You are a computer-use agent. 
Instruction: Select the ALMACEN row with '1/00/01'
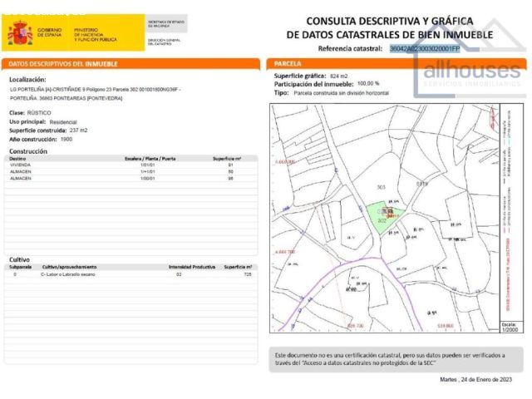[x=131, y=179]
